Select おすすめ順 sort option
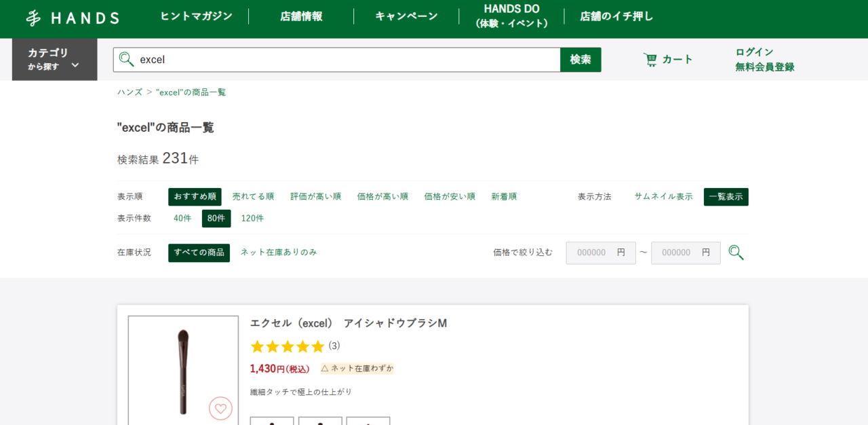 (x=195, y=197)
